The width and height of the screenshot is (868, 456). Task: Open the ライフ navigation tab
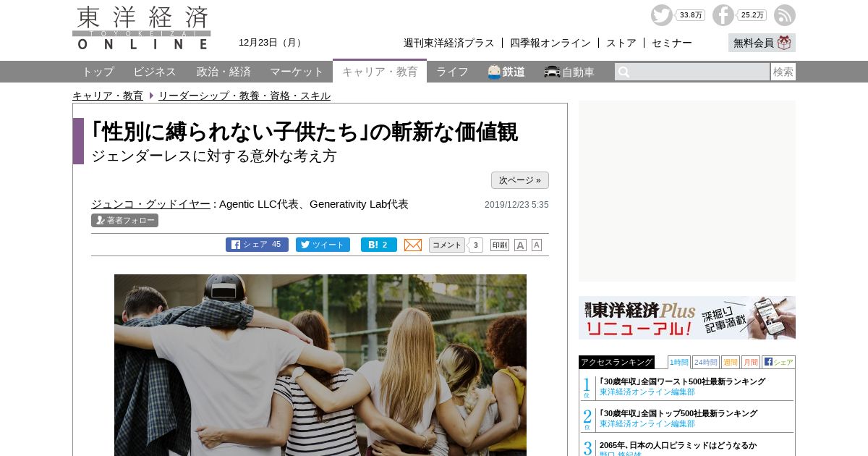coord(452,72)
